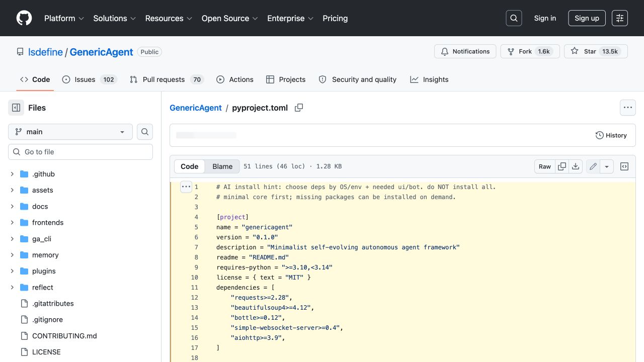644x362 pixels.
Task: Open the Issues tab
Action: 90,79
